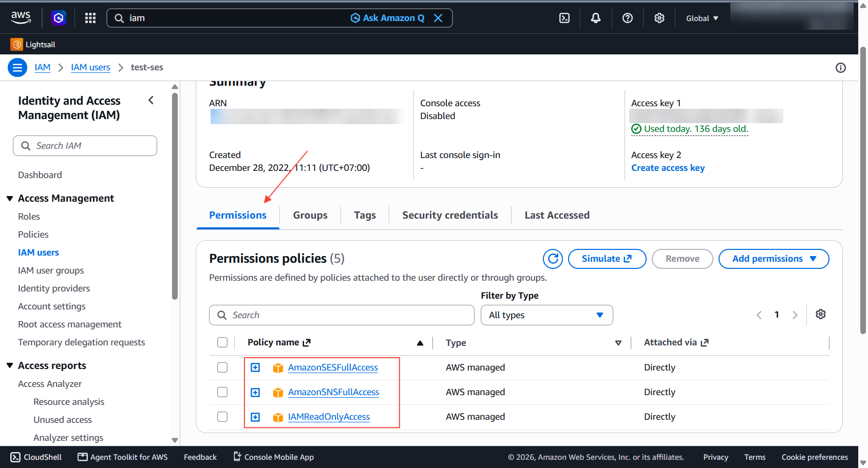Switch to the Tags tab
Viewport: 868px width, 468px height.
(365, 215)
